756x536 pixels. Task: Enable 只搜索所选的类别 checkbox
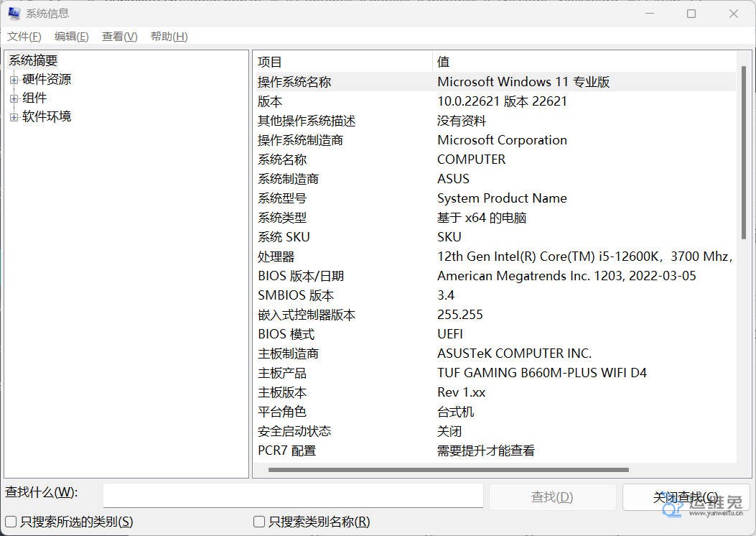pos(11,522)
